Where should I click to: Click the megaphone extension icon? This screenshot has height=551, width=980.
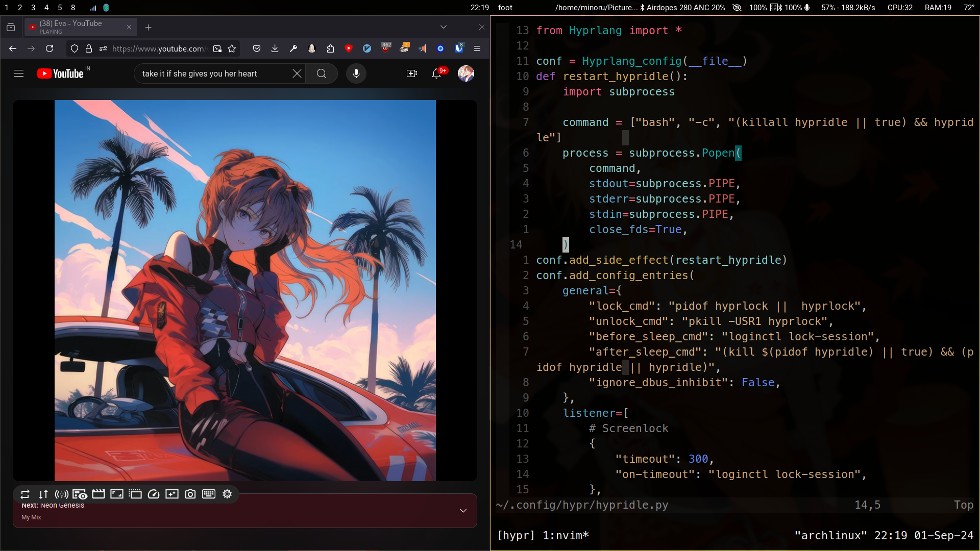422,48
